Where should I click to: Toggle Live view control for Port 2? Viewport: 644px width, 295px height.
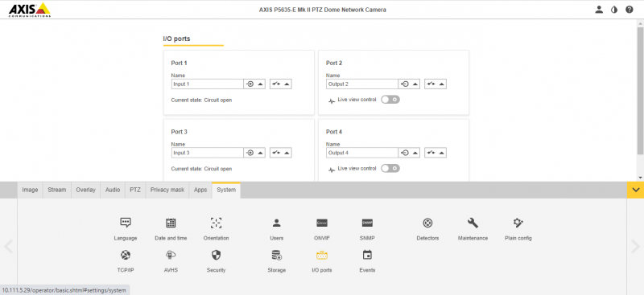[x=390, y=100]
